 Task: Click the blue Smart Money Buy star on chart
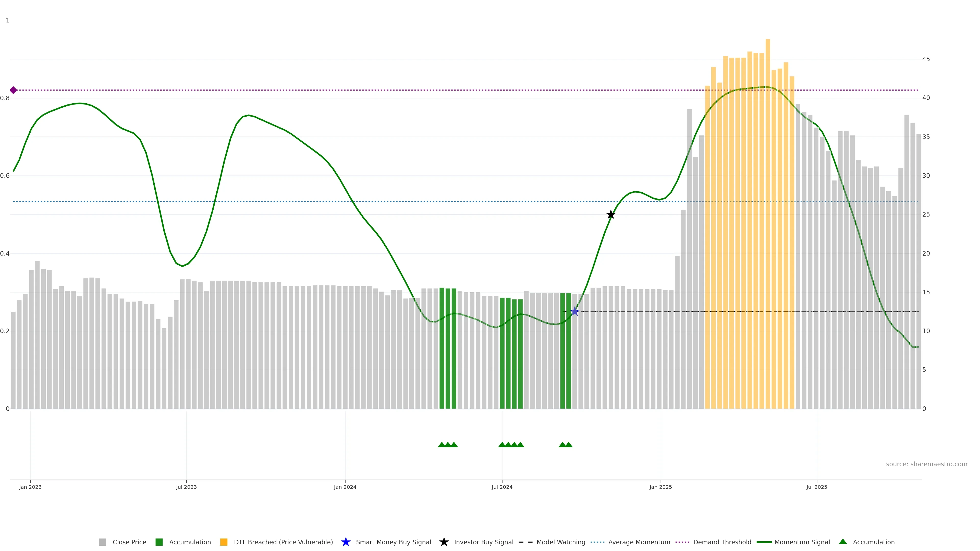(574, 312)
